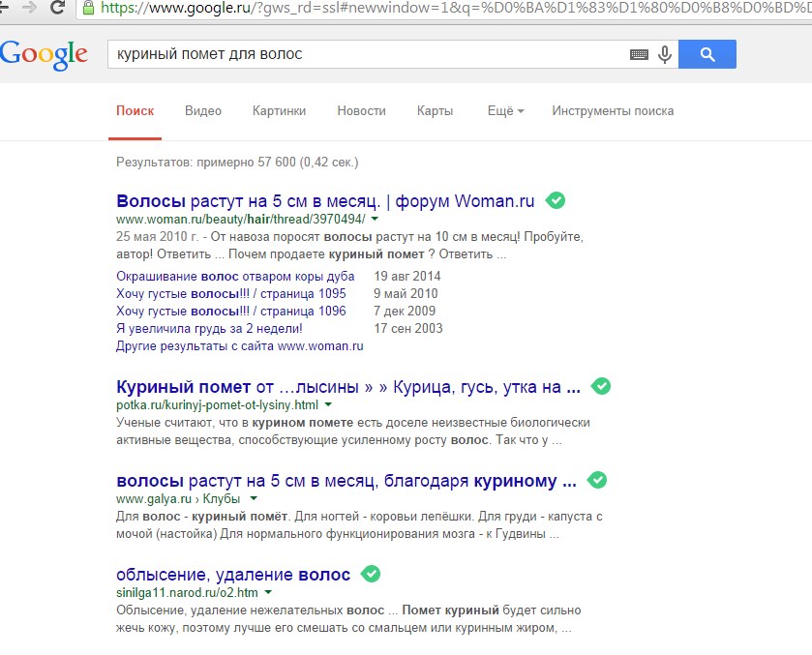Click Другие результаты с сайта www.woman.ru

tap(240, 345)
